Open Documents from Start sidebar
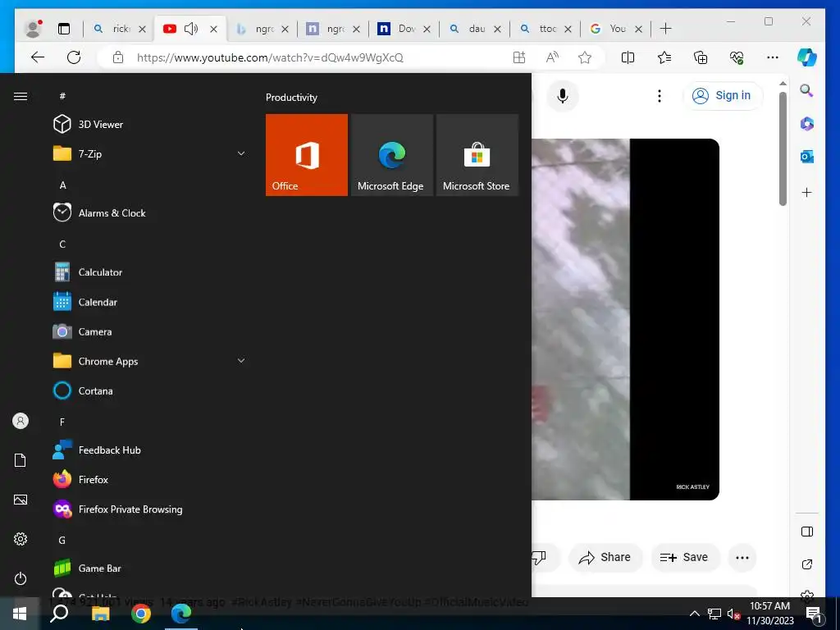Screen dimensions: 840x630 coord(21,460)
